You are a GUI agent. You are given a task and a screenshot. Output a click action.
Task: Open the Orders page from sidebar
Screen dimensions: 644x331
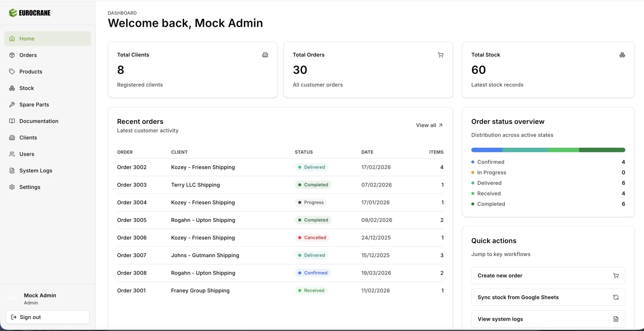pos(28,55)
